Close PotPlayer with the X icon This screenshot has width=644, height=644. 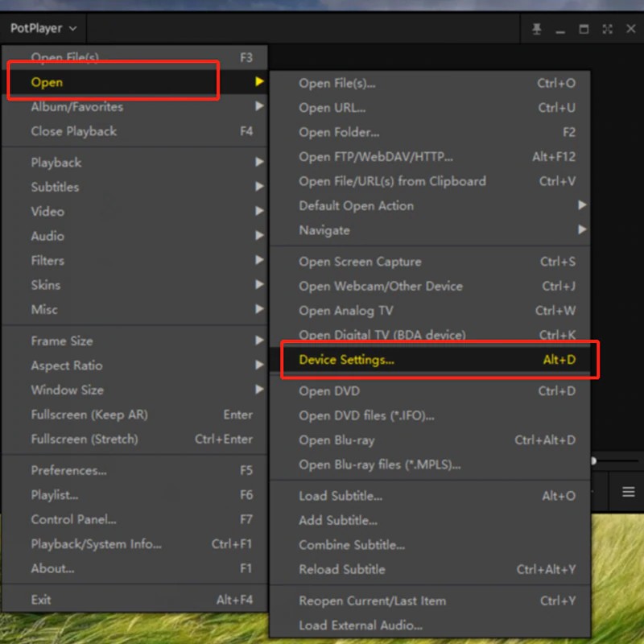[630, 29]
